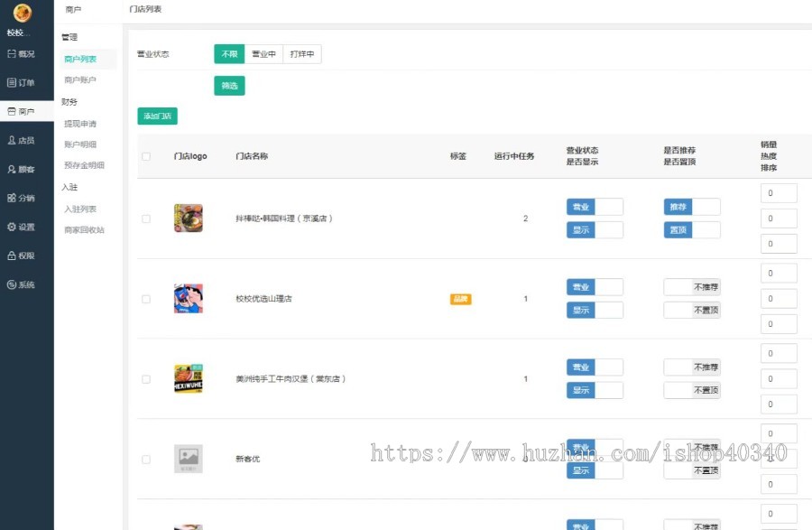812x530 pixels.
Task: Open 商户列表 submenu entry
Action: coord(80,59)
